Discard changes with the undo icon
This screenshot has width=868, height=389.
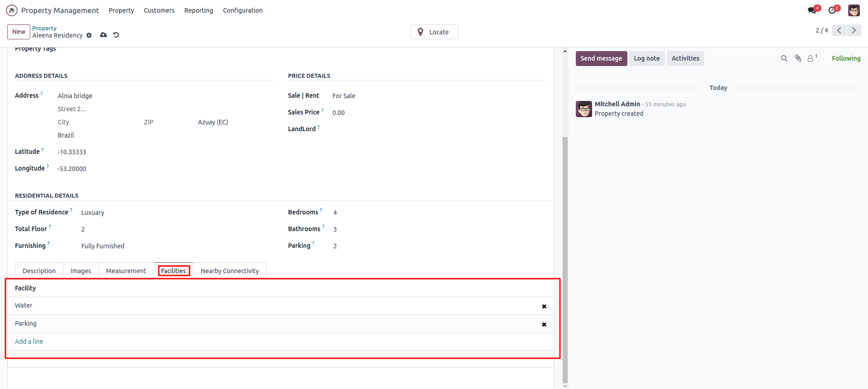(116, 35)
